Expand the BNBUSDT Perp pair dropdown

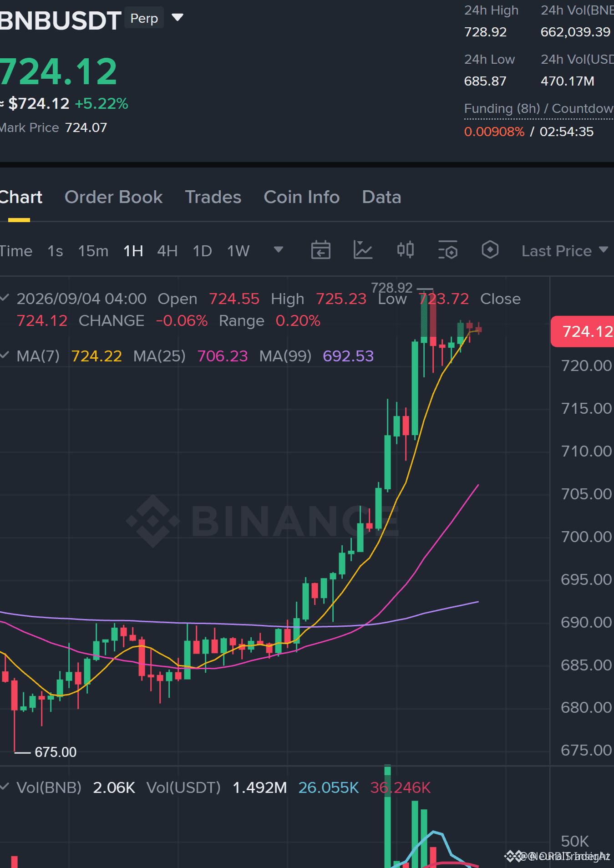coord(178,18)
